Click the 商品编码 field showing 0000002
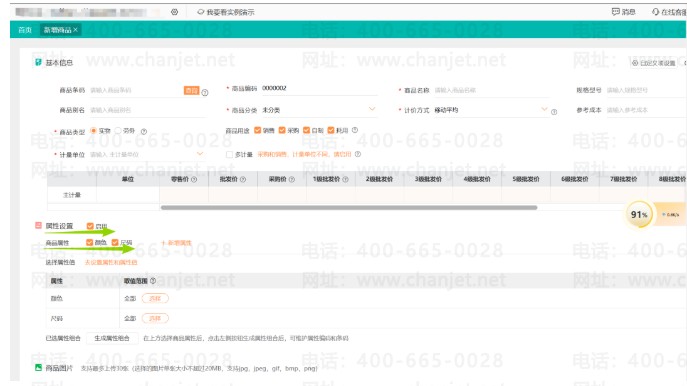 (x=319, y=89)
